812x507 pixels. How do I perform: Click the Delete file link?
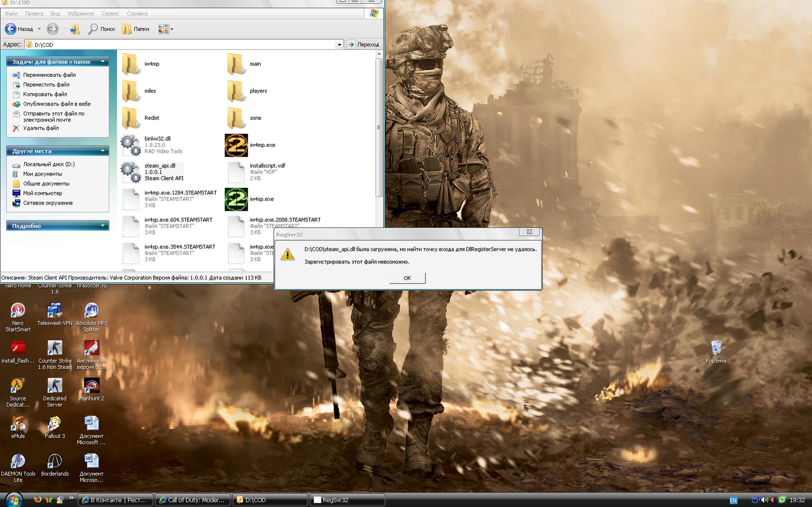pyautogui.click(x=41, y=128)
